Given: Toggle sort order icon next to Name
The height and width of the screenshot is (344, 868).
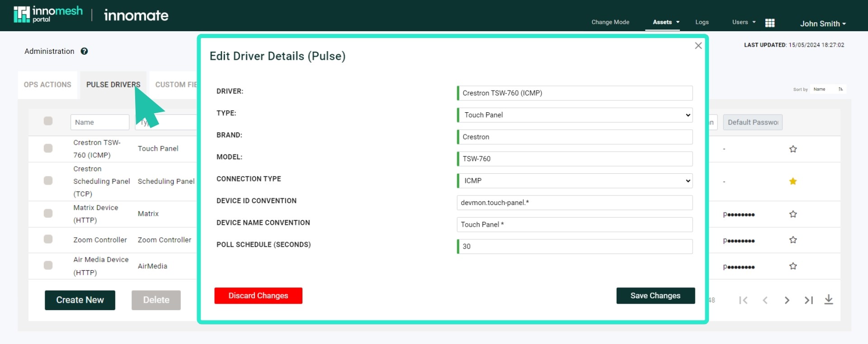Looking at the screenshot, I should click(x=840, y=89).
